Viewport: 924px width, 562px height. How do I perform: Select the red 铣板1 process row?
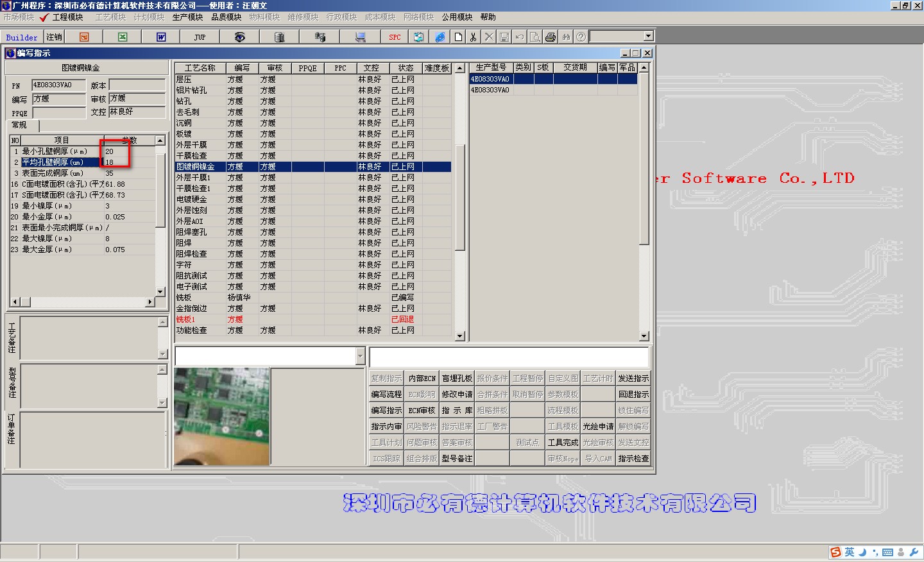pyautogui.click(x=313, y=319)
